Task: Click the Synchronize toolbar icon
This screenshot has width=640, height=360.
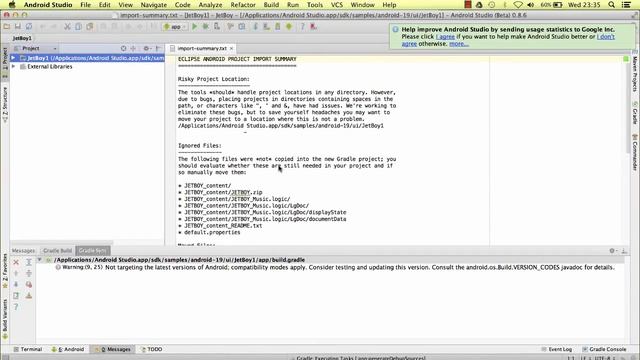Action: pyautogui.click(x=29, y=27)
